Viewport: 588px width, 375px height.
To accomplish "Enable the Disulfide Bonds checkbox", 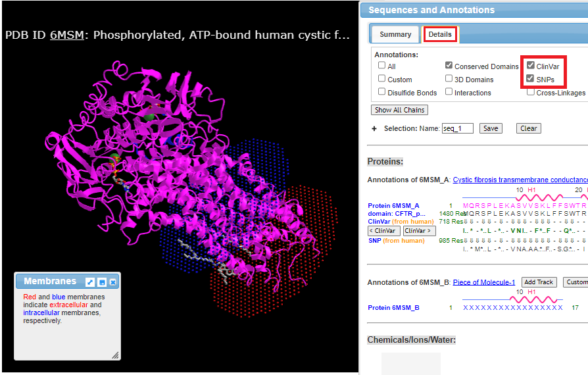I will pyautogui.click(x=381, y=91).
